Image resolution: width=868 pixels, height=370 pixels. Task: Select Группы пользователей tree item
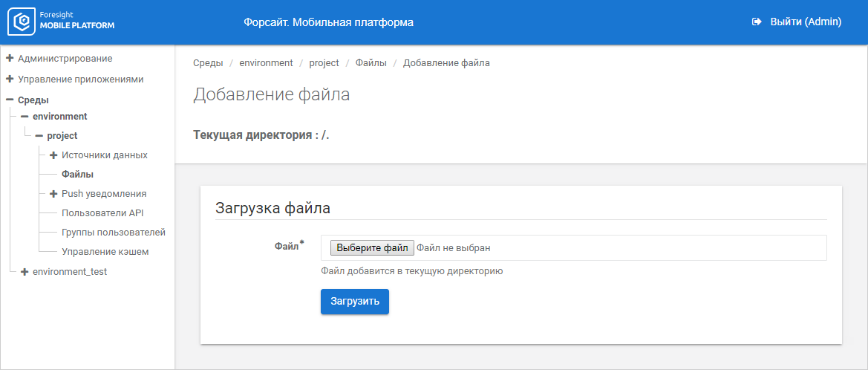(x=113, y=233)
